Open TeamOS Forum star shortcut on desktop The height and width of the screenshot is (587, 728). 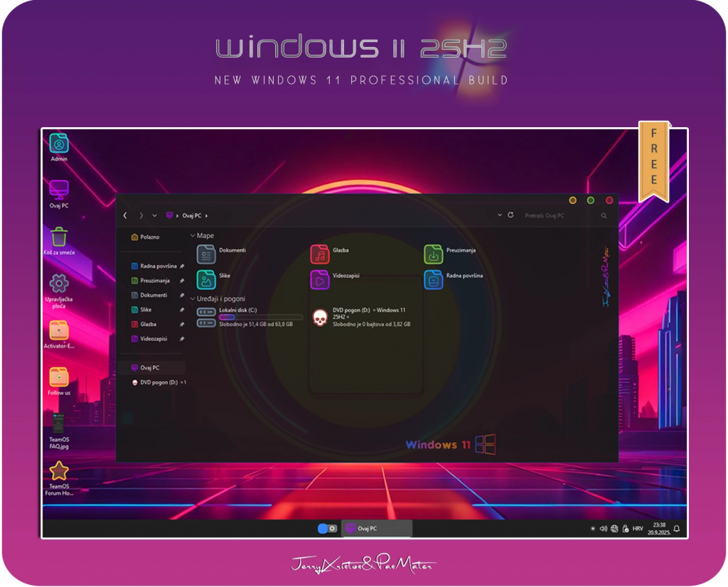click(x=59, y=470)
